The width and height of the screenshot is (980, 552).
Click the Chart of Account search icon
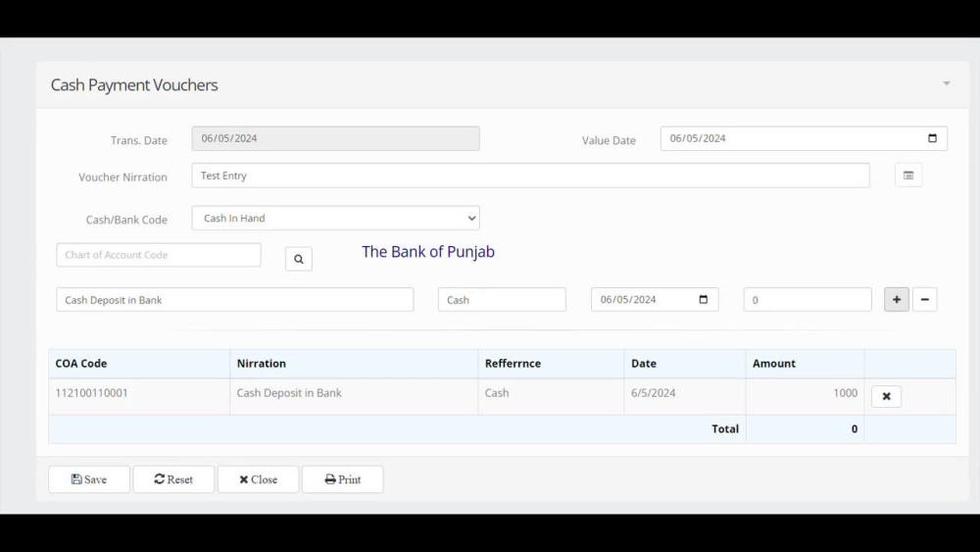pos(299,259)
